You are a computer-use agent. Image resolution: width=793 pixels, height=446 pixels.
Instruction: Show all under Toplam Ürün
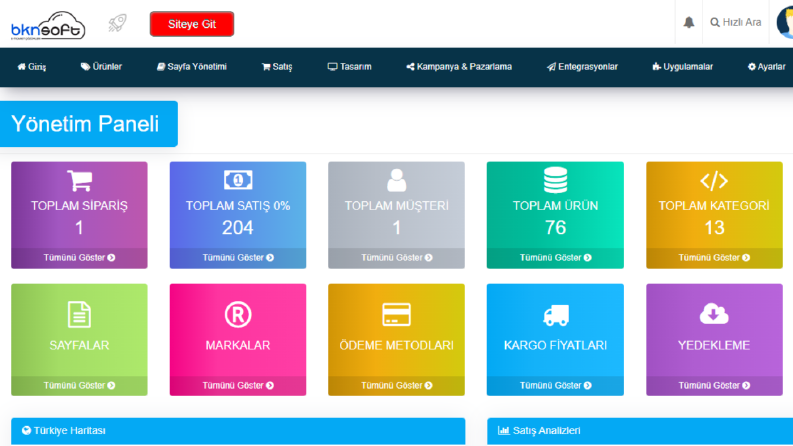[x=555, y=258]
